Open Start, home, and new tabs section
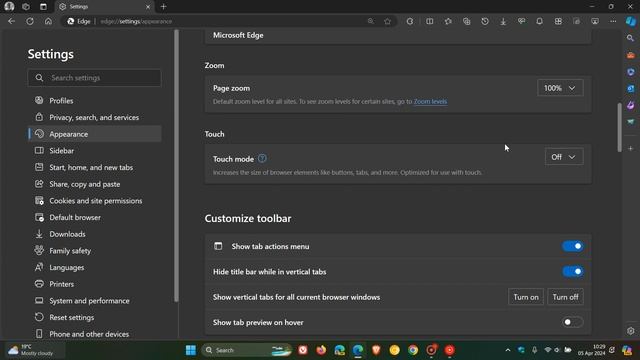The width and height of the screenshot is (640, 360). (95, 167)
